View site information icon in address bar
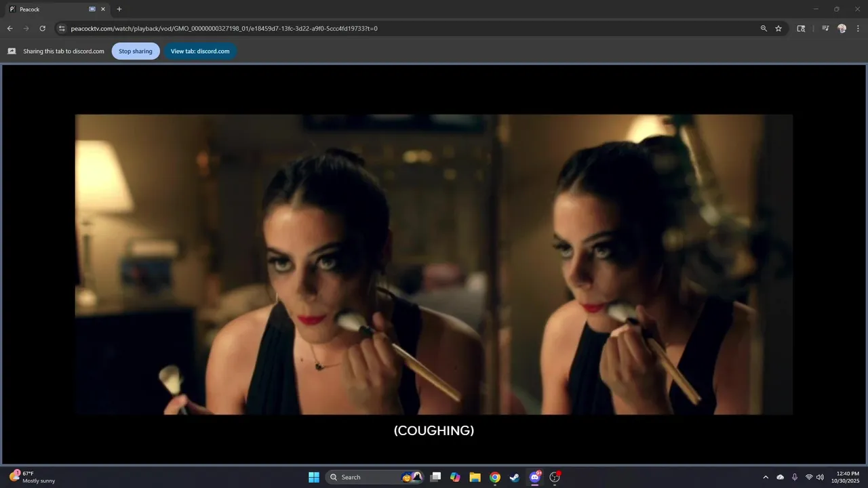868x488 pixels. [x=62, y=28]
